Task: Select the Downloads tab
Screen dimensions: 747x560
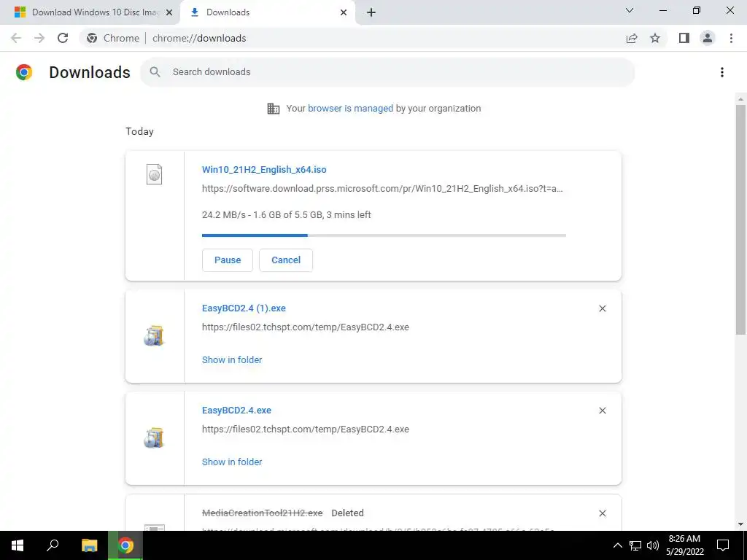Action: point(268,12)
